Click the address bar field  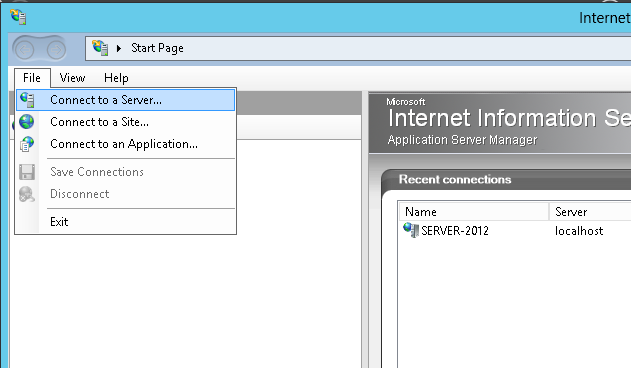tap(358, 48)
